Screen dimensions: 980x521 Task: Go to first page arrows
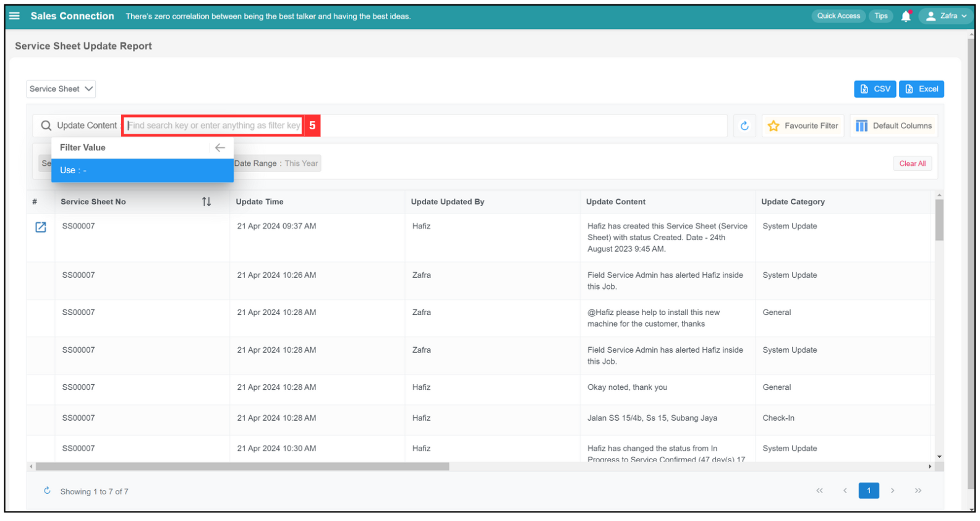pyautogui.click(x=819, y=491)
